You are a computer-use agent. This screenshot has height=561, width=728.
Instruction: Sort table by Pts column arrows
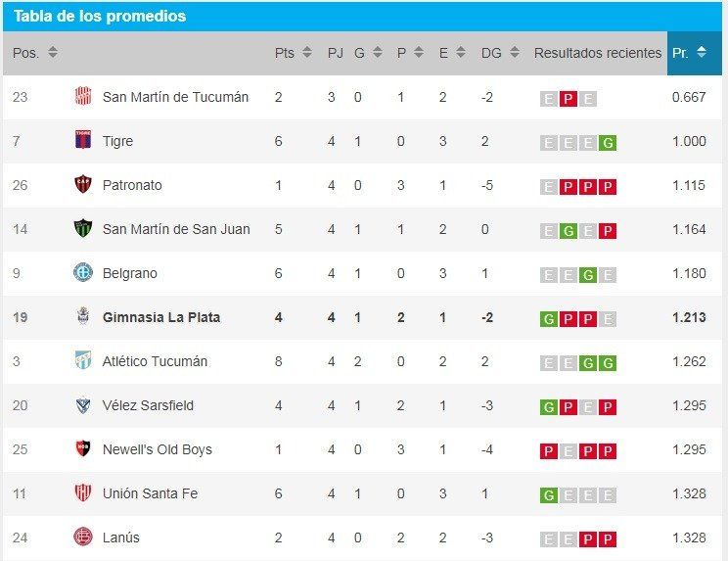(307, 52)
